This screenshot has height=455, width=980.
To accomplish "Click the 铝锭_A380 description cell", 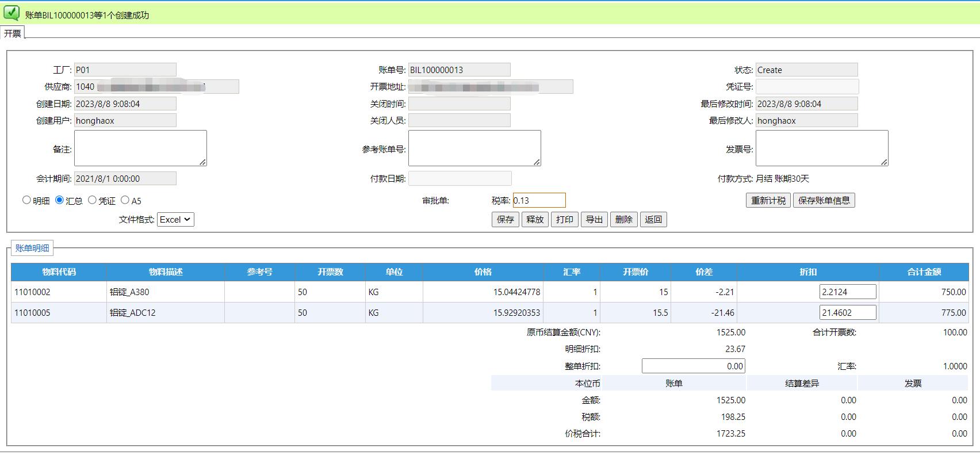I will click(x=166, y=292).
